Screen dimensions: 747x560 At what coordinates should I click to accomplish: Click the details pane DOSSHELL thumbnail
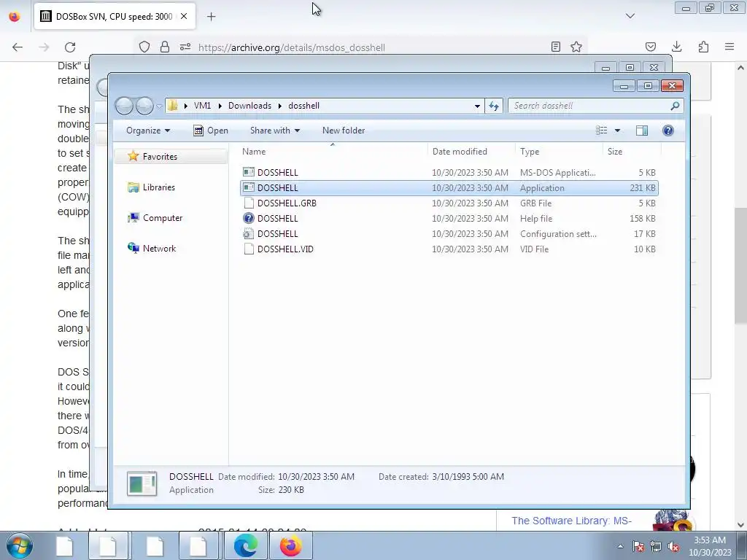point(142,483)
